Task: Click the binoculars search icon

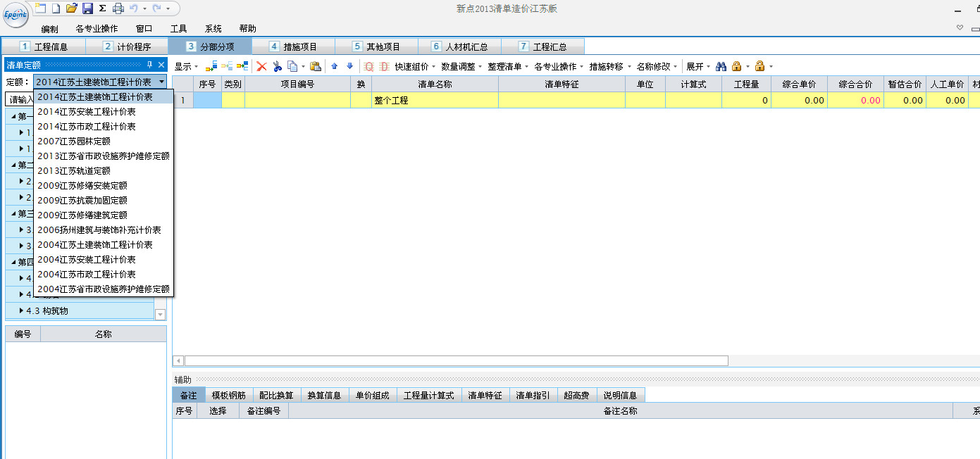Action: [721, 66]
